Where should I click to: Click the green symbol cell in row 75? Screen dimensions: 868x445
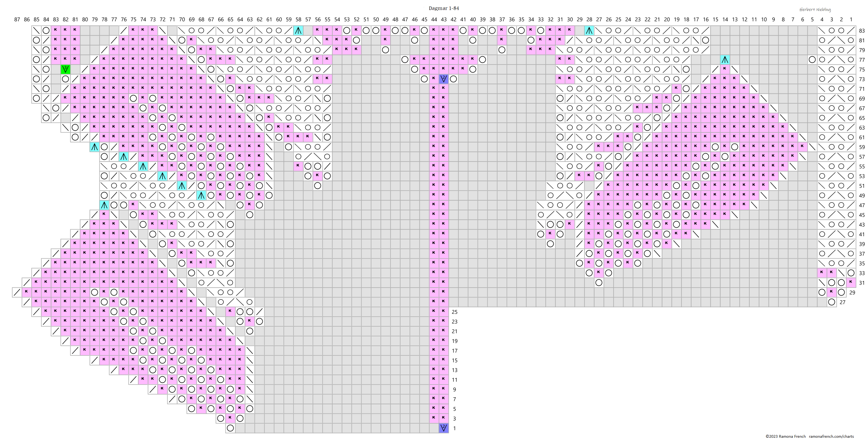pyautogui.click(x=65, y=69)
